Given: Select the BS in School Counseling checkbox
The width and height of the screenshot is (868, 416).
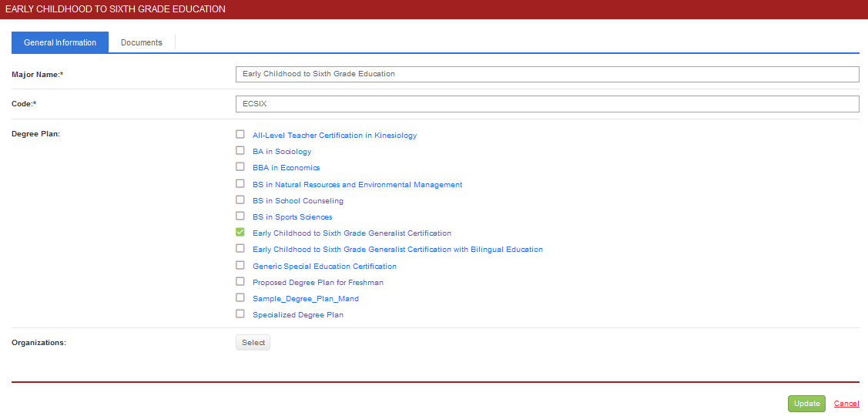Looking at the screenshot, I should 240,200.
